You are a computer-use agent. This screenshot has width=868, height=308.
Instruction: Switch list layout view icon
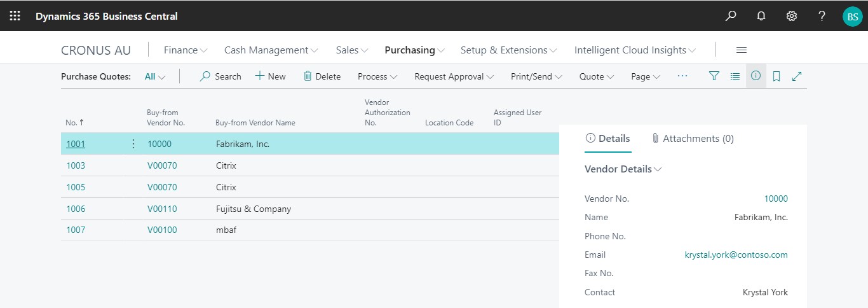click(x=735, y=76)
